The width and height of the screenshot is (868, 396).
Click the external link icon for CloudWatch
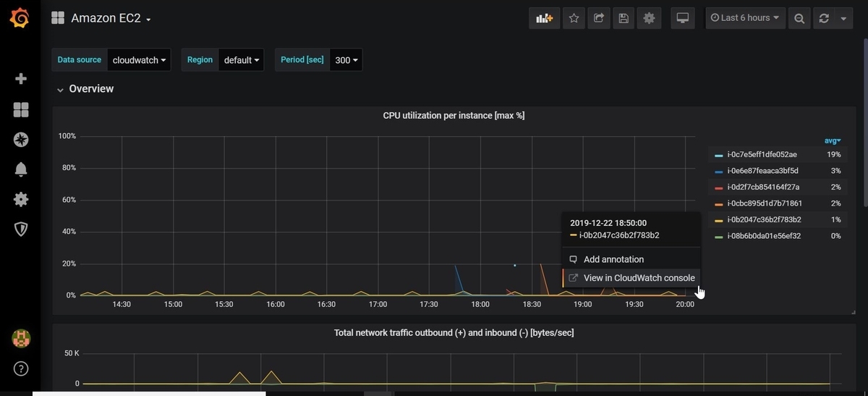(573, 278)
